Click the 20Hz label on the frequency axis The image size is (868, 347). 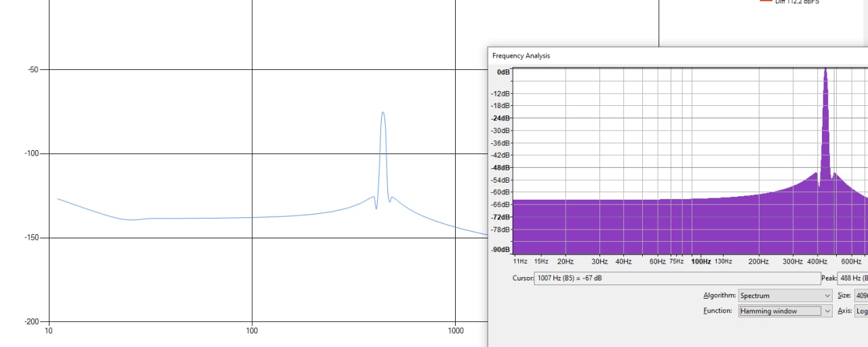(566, 261)
